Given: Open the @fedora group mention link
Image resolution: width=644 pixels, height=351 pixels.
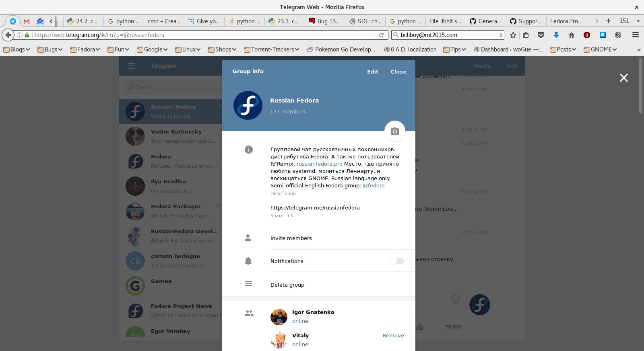Looking at the screenshot, I should coord(374,185).
